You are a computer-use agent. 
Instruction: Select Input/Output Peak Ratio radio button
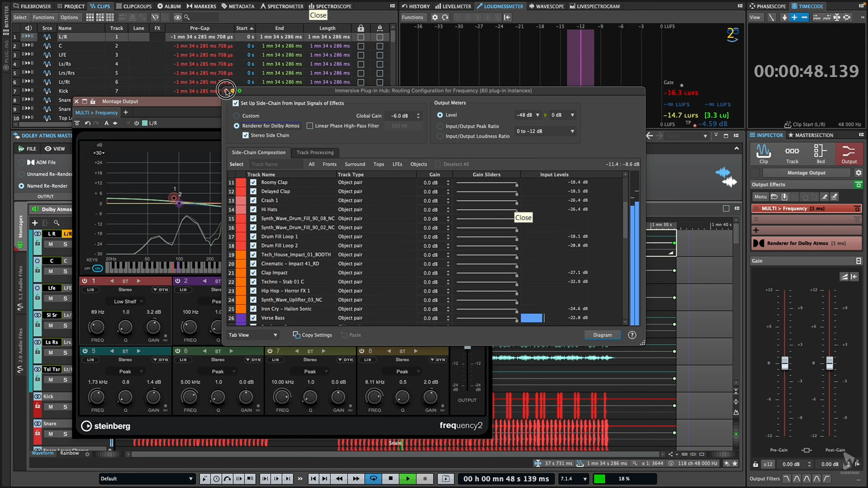coord(440,126)
